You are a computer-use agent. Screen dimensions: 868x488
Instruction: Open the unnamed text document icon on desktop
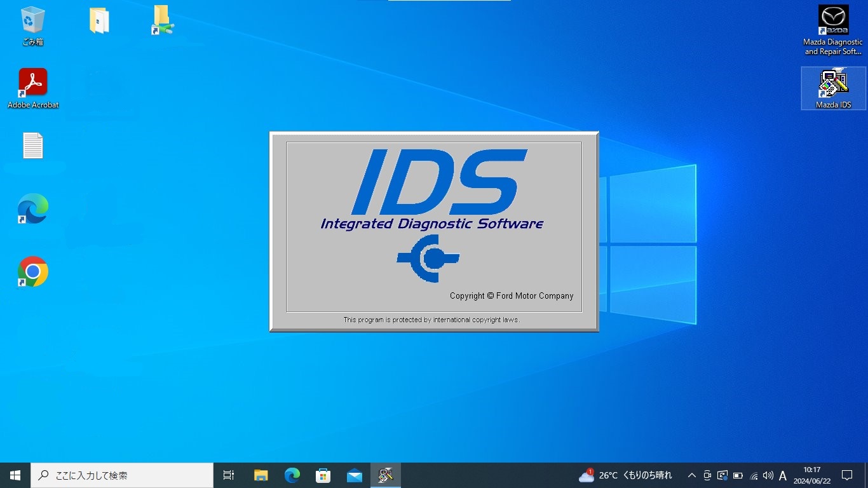[x=33, y=146]
